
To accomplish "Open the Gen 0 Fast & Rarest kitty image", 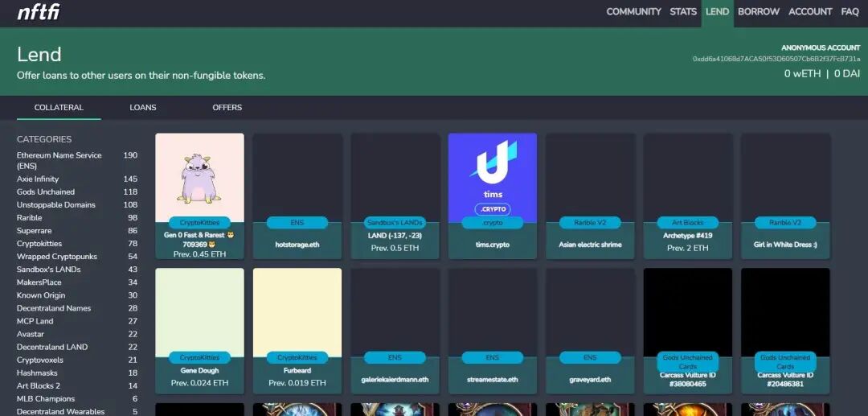I will 200,177.
